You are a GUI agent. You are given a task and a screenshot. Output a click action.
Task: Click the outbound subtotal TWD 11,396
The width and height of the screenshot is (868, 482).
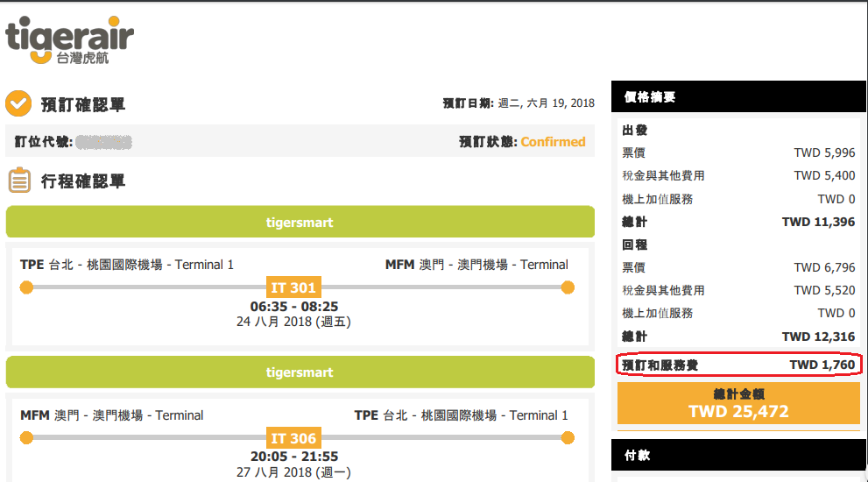pyautogui.click(x=818, y=223)
